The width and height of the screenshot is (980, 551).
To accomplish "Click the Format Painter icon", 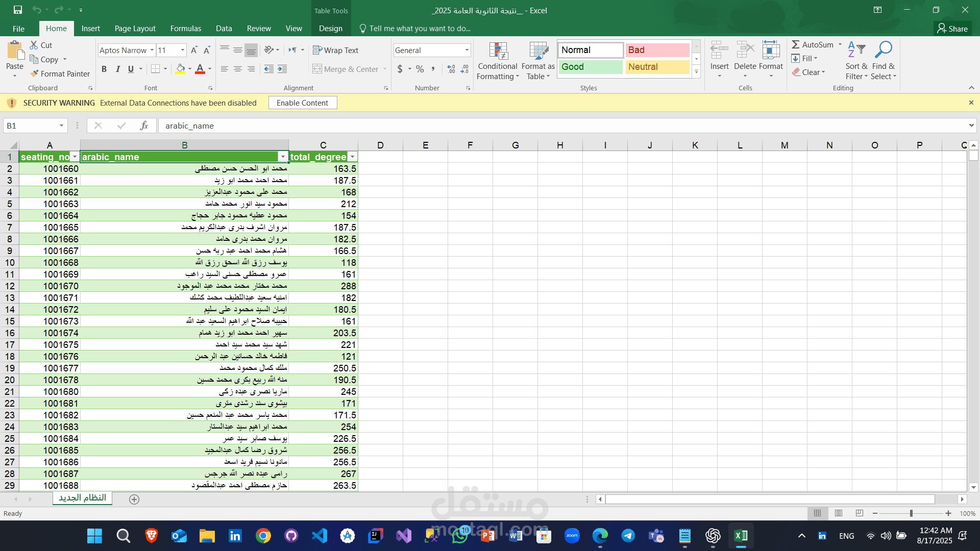I will (x=34, y=74).
